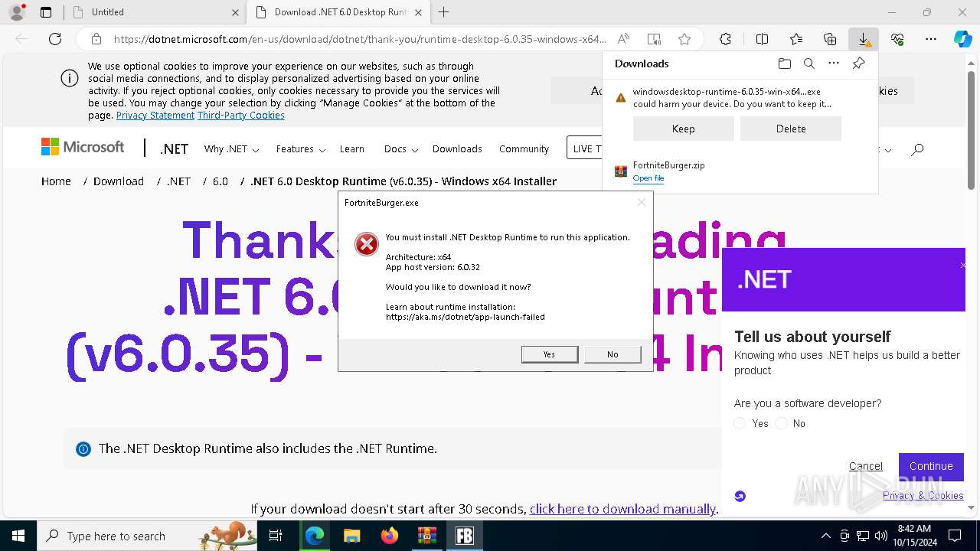Image resolution: width=980 pixels, height=551 pixels.
Task: Select No for software developer
Action: coord(781,423)
